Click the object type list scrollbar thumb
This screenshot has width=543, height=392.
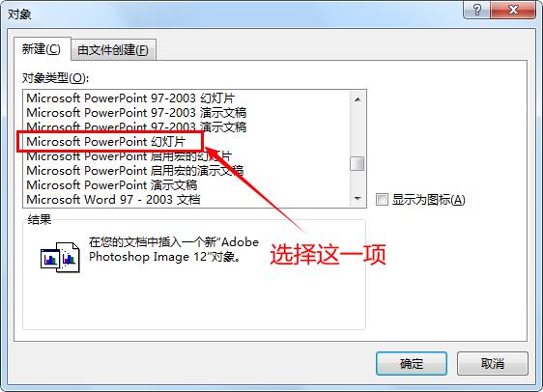click(357, 163)
